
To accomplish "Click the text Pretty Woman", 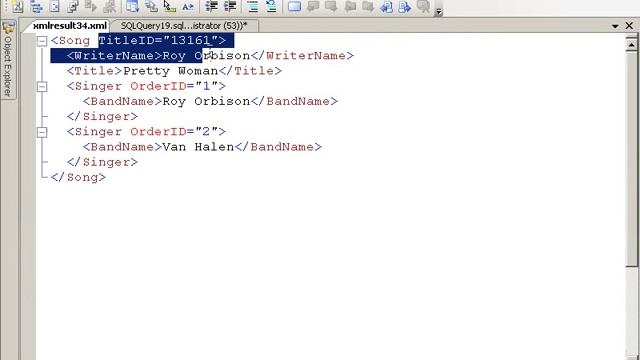I will pyautogui.click(x=171, y=71).
